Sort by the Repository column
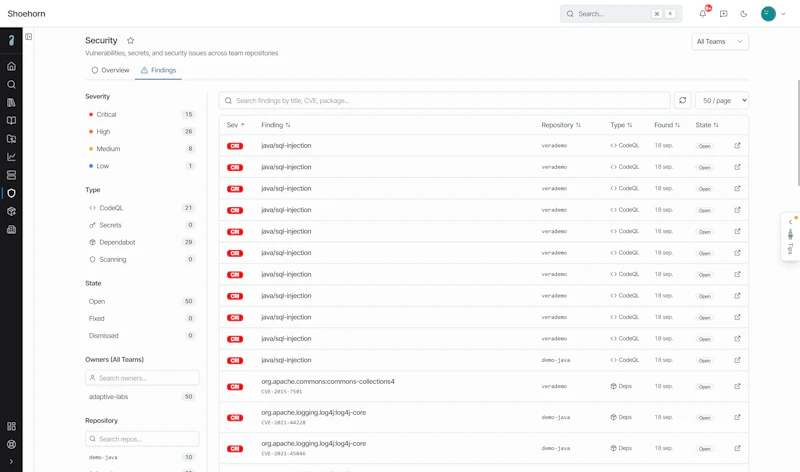Screen dimensions: 800x472 [561, 125]
